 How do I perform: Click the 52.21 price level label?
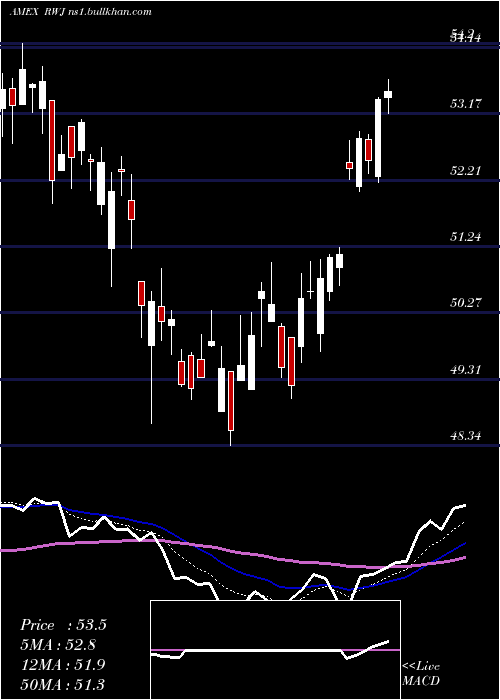coord(466,171)
